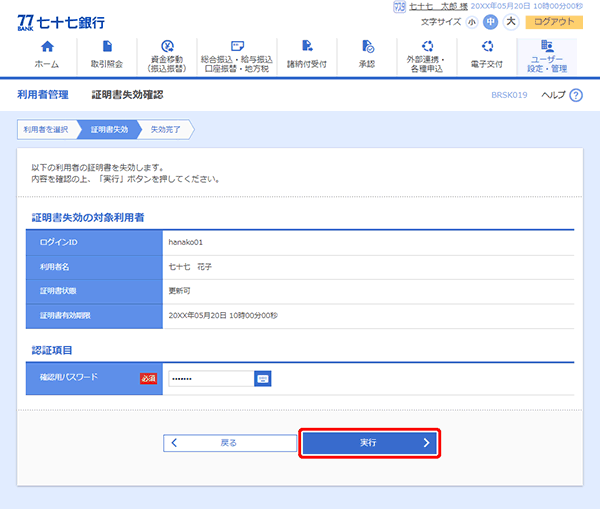Click the 七十七銀行 logo
Screen dimensions: 600x509
pos(61,23)
